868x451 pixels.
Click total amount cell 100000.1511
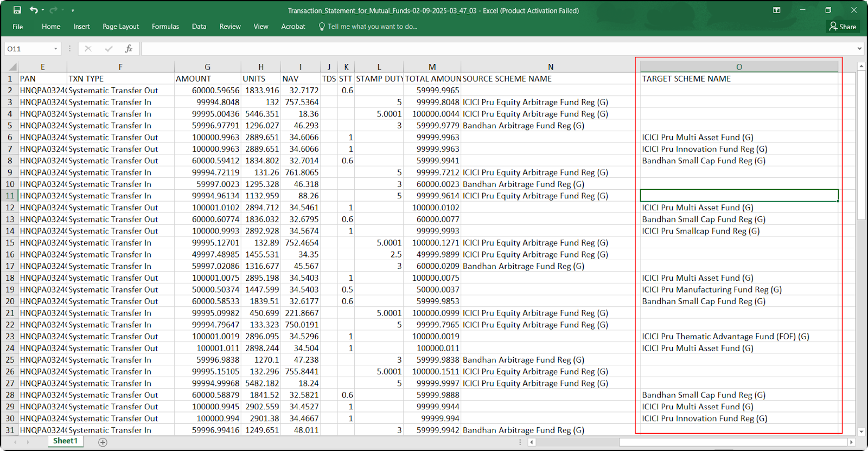click(x=432, y=371)
